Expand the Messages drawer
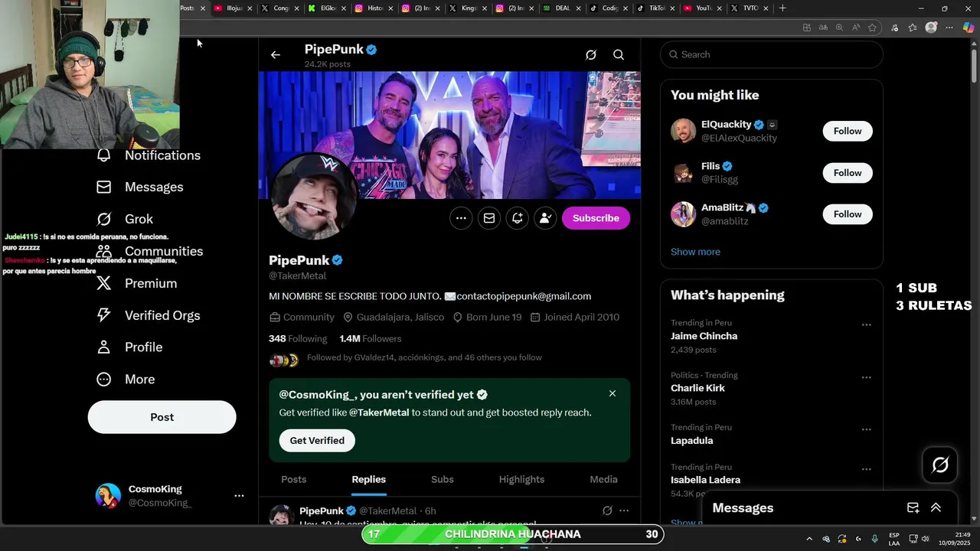The image size is (980, 551). click(936, 508)
